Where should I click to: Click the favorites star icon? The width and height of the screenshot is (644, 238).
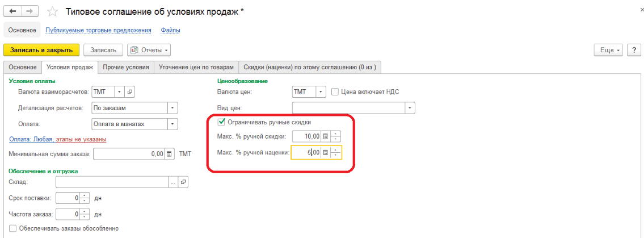pos(52,11)
